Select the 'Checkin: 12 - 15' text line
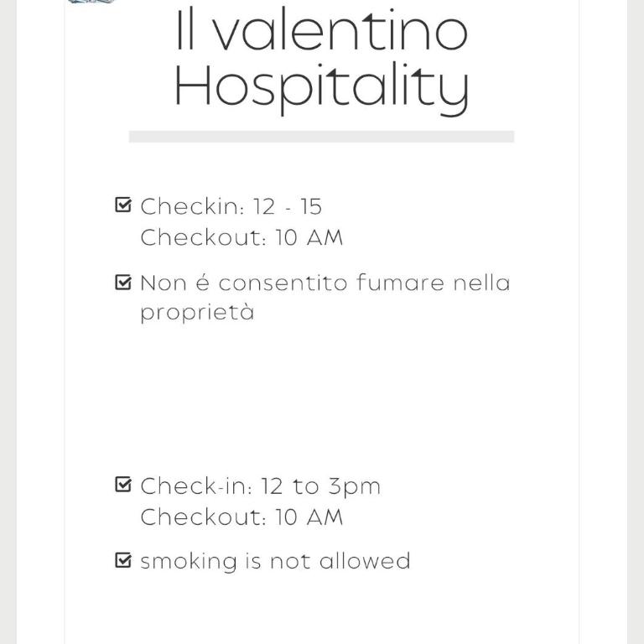 pyautogui.click(x=231, y=206)
